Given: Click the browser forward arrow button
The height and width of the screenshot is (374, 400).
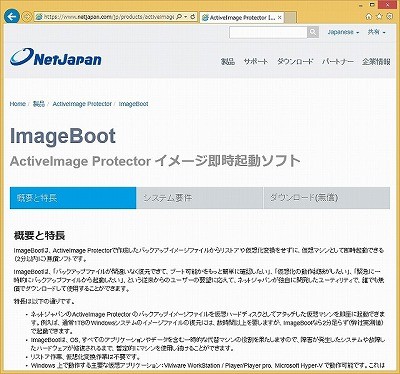Looking at the screenshot, I should 27,17.
